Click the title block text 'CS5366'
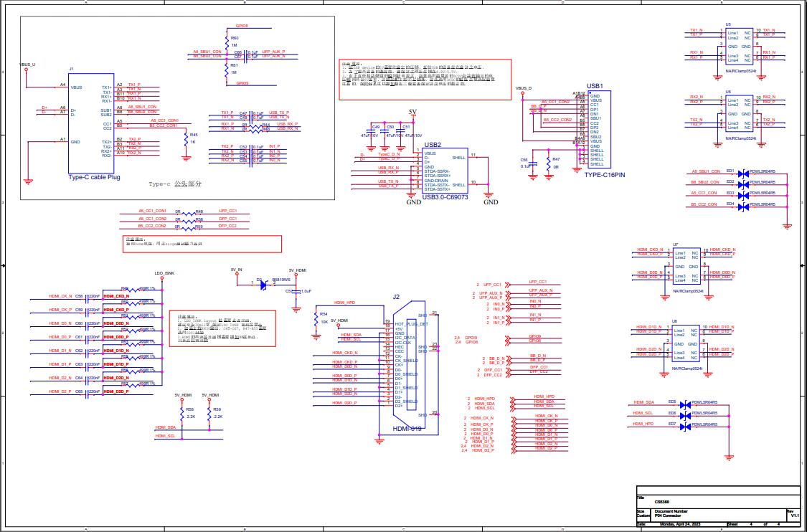 (662, 502)
